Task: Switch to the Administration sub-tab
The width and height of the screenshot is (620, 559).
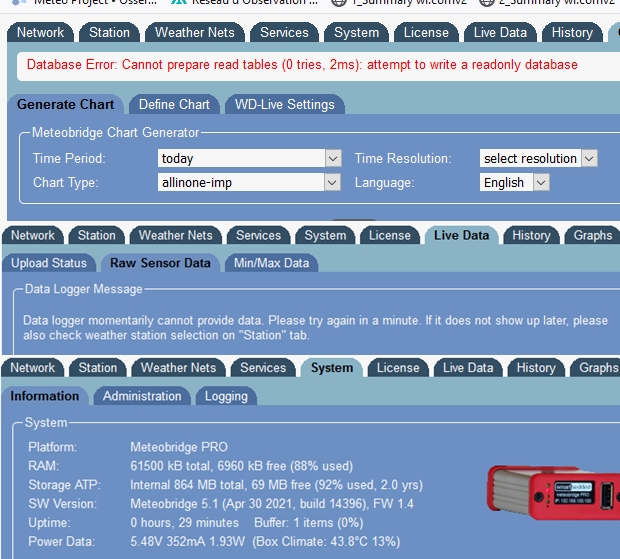Action: 142,396
